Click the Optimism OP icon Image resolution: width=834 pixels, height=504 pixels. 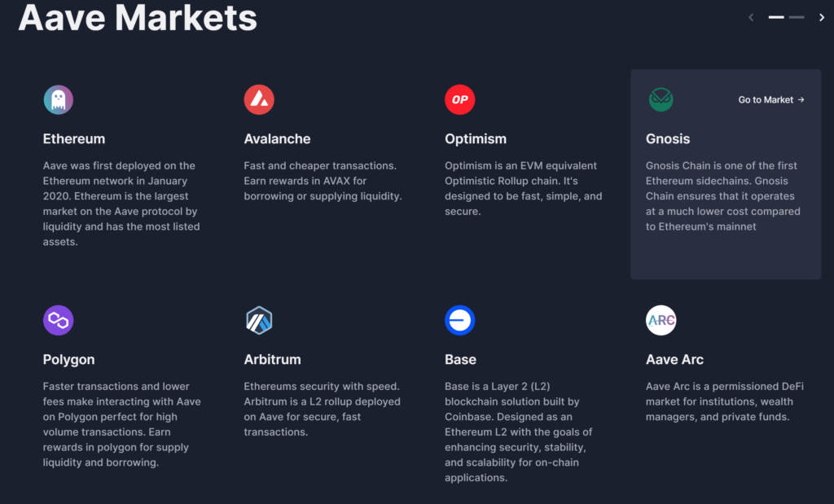(459, 99)
